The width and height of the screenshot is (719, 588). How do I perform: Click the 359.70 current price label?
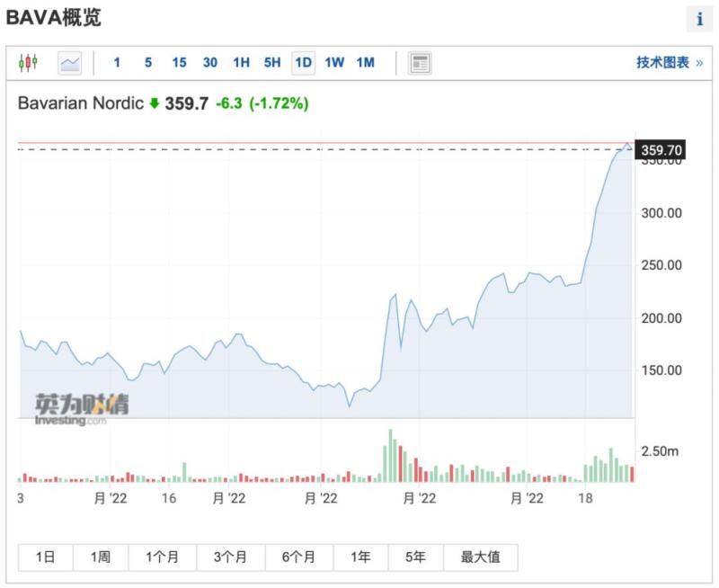point(660,150)
